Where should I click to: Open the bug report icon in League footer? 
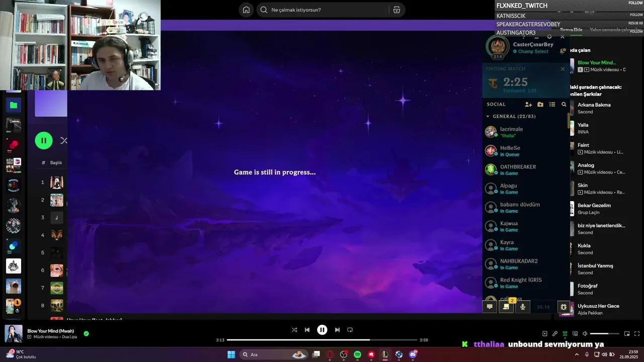(x=563, y=307)
